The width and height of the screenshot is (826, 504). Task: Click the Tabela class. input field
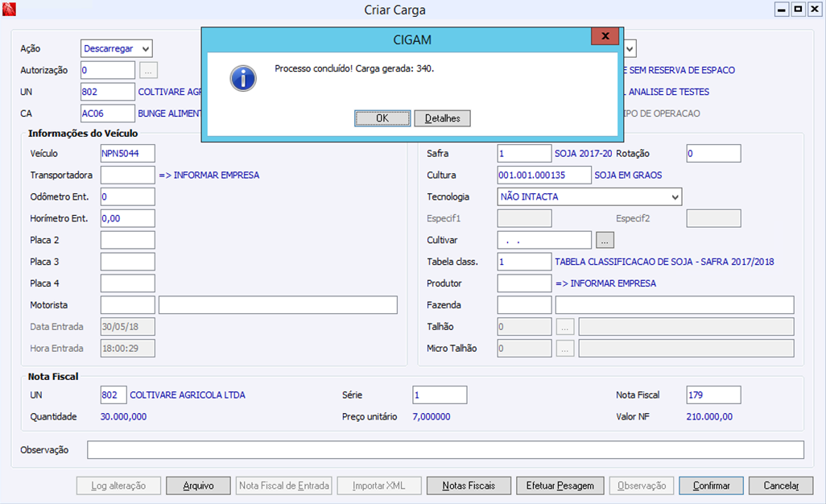click(525, 261)
